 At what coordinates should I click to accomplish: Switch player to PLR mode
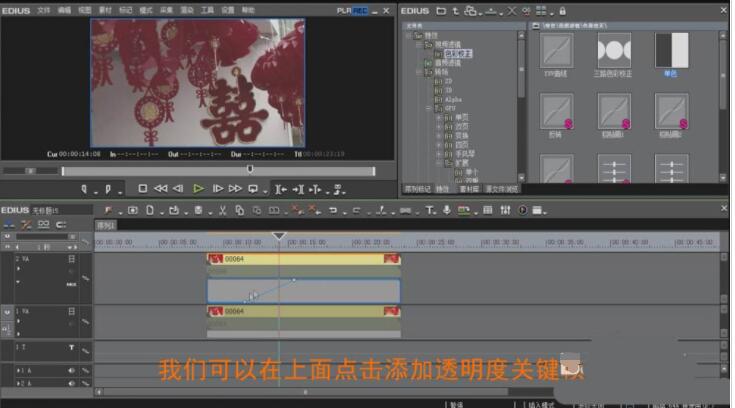(344, 10)
